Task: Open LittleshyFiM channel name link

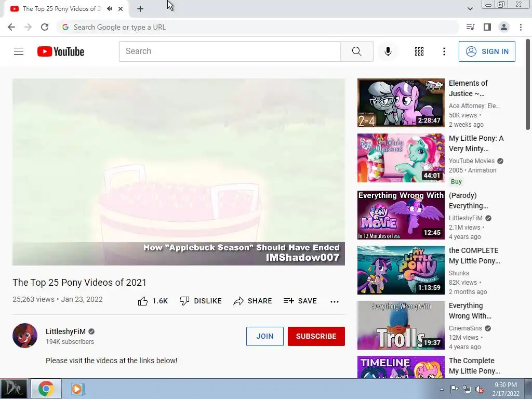Action: (x=65, y=331)
